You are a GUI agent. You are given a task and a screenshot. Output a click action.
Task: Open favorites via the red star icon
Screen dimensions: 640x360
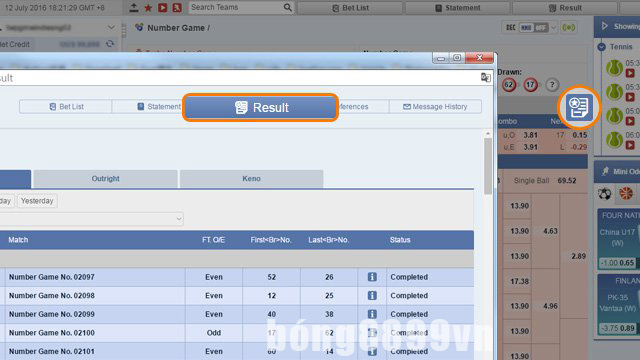148,8
